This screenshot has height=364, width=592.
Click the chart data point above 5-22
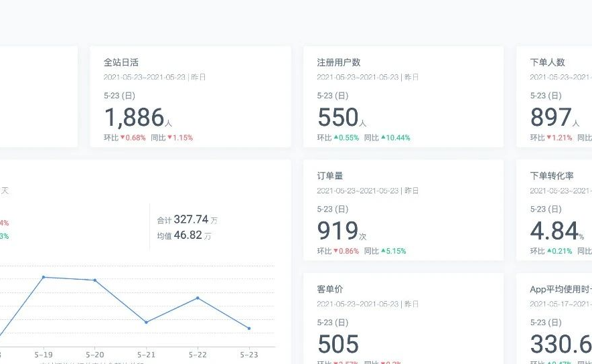coord(198,298)
